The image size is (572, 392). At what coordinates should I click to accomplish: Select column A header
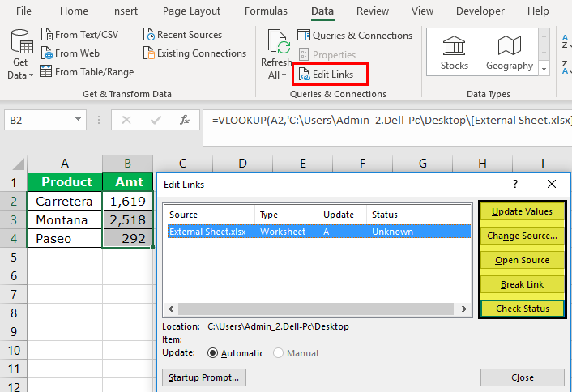coord(65,164)
